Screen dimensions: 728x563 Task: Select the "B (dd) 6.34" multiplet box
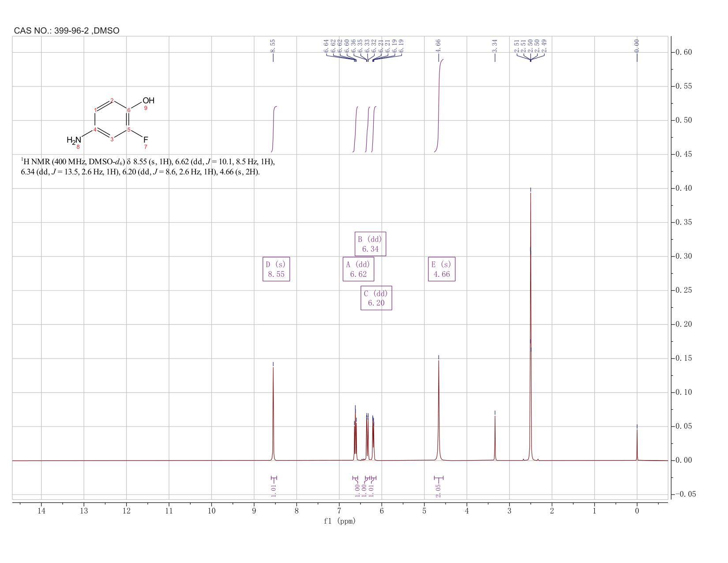(x=371, y=244)
